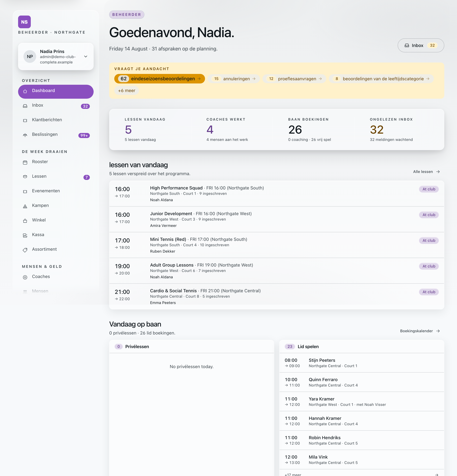Click the arrow next to Alle lessen

(438, 172)
